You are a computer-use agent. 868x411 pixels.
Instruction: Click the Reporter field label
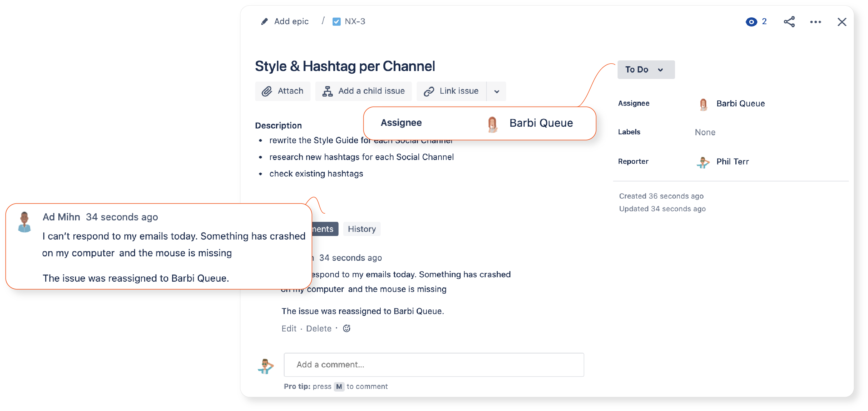coord(633,161)
